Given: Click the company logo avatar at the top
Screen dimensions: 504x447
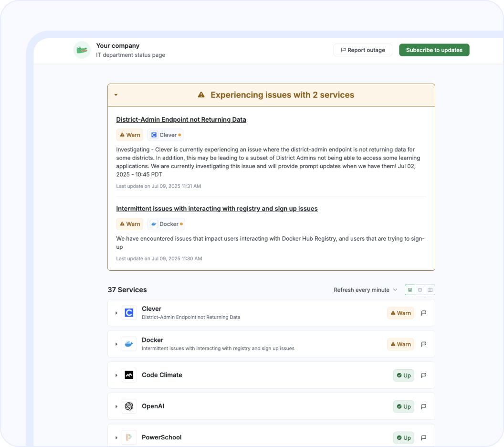Looking at the screenshot, I should pyautogui.click(x=82, y=50).
